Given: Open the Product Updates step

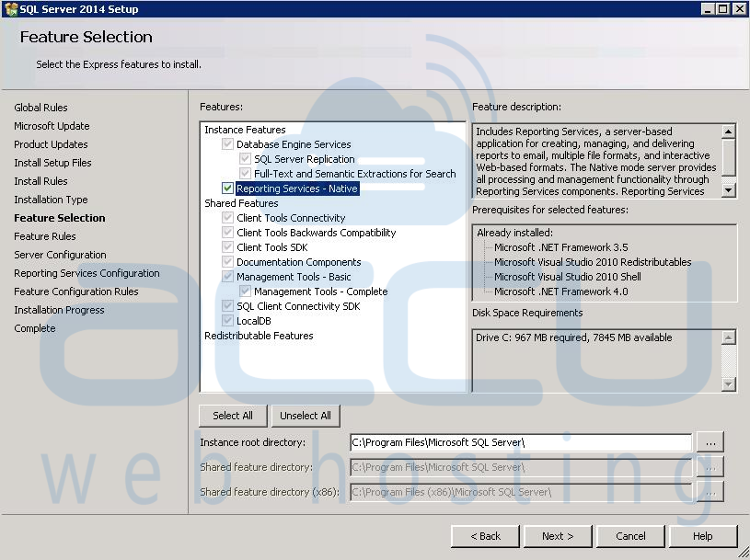Looking at the screenshot, I should click(51, 144).
